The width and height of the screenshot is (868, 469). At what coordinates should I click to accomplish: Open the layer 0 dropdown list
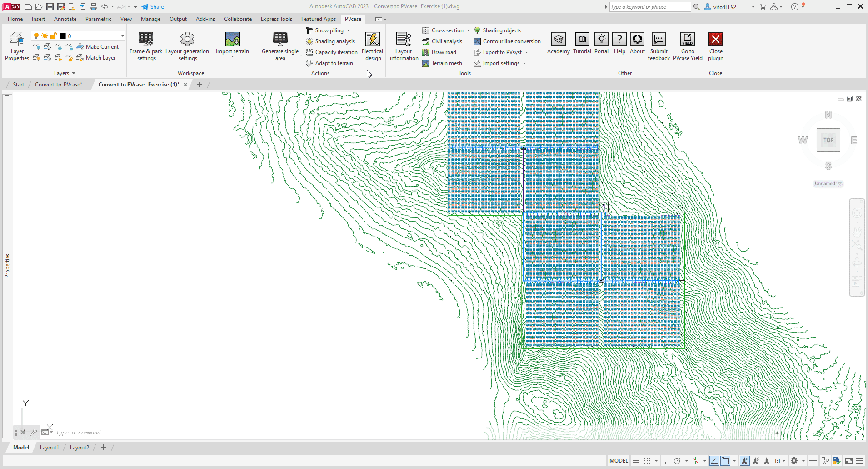122,36
